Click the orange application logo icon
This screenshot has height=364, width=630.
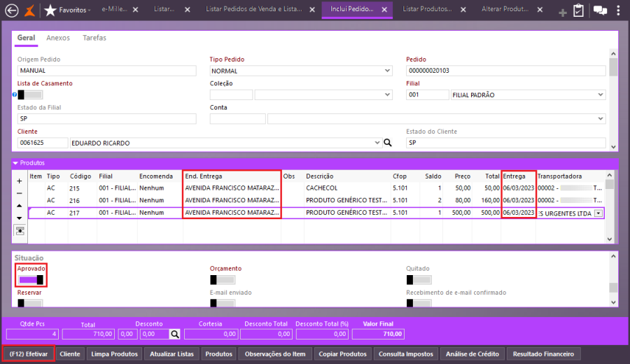29,10
